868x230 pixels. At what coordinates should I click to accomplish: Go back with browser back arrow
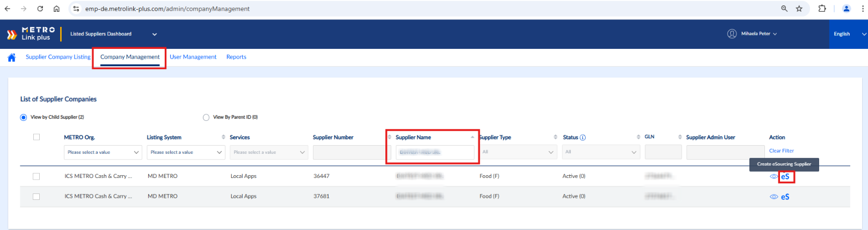pos(8,9)
